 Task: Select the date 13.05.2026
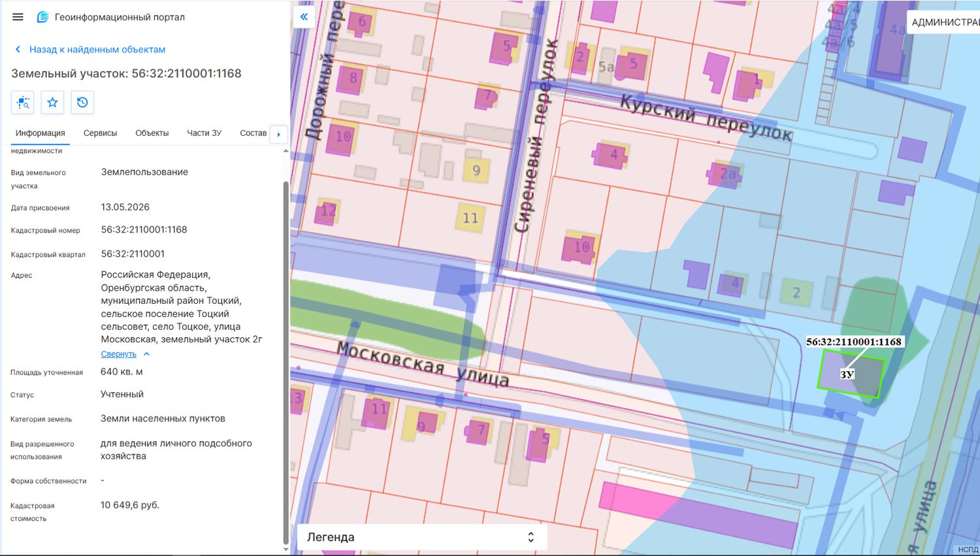tap(125, 207)
